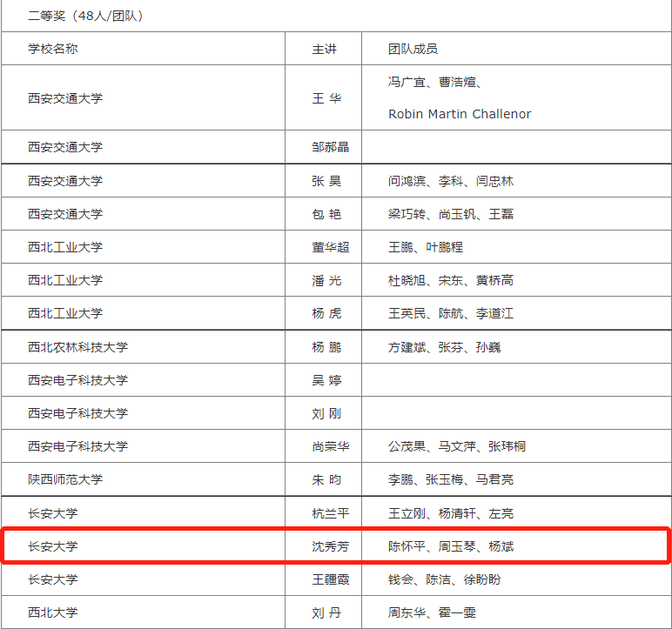Select team members 问鸿滨、李科、闫忠林
Viewport: 672px width, 629px height.
(x=450, y=181)
